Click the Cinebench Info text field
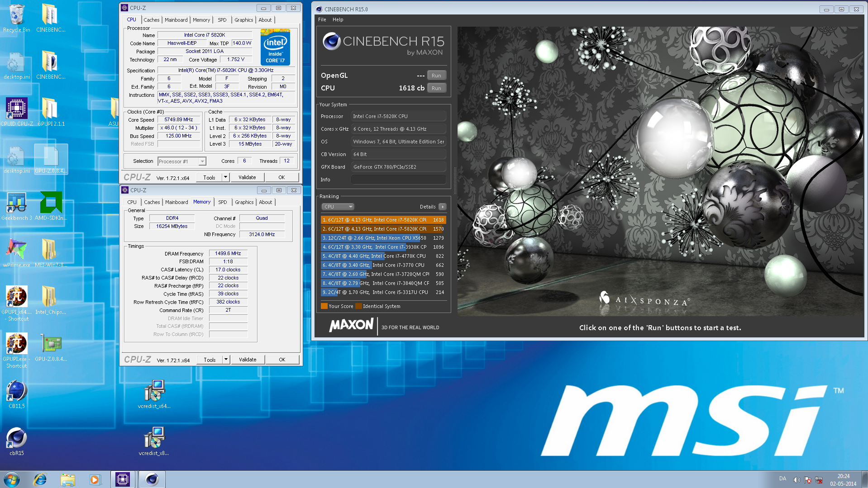This screenshot has width=868, height=488. pyautogui.click(x=399, y=180)
